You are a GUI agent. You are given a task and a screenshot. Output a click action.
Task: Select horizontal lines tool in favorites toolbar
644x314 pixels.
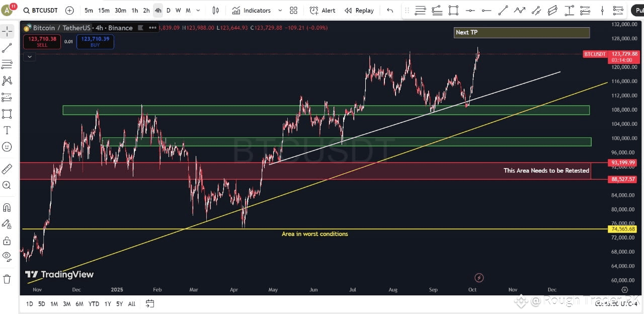(x=421, y=11)
